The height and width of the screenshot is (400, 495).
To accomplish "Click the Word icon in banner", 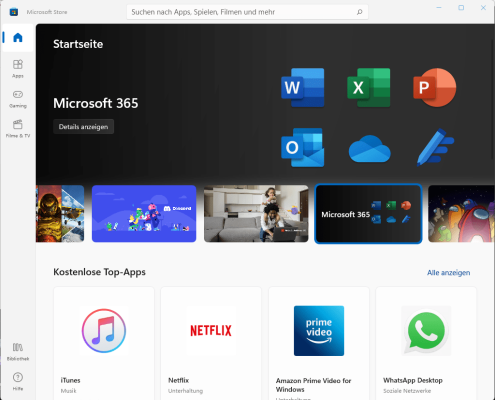I will pos(303,87).
